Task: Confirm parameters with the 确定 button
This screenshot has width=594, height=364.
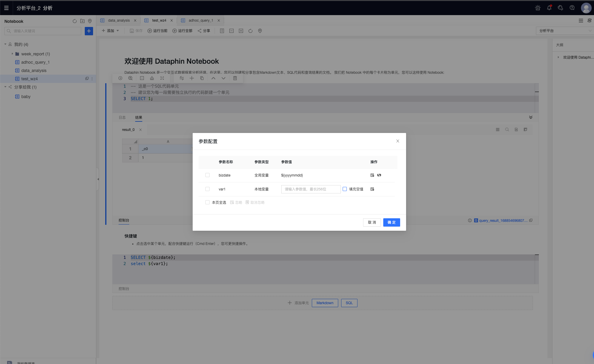Action: point(391,222)
